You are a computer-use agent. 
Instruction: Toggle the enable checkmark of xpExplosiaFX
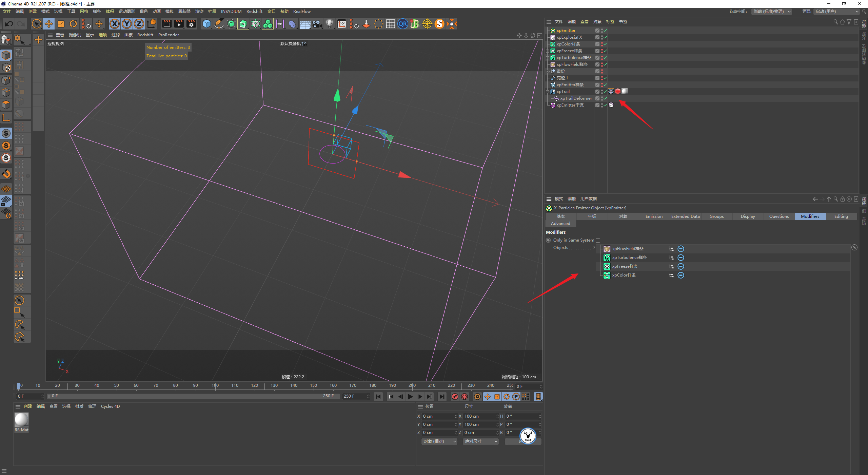605,37
